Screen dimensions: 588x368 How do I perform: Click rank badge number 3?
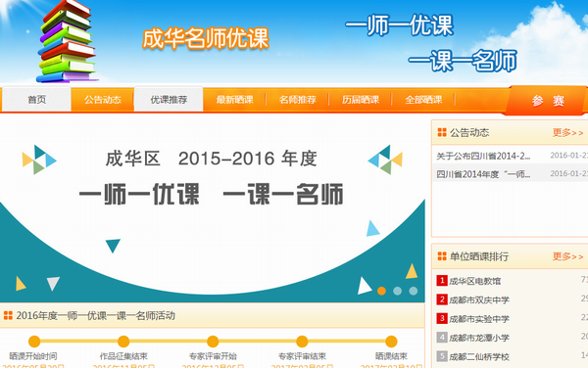click(442, 319)
